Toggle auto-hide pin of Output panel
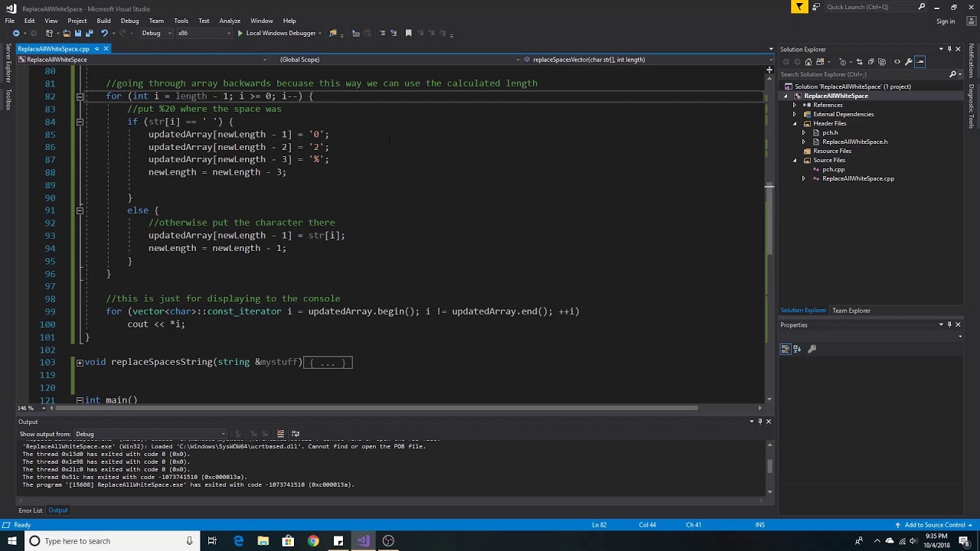 click(x=760, y=421)
